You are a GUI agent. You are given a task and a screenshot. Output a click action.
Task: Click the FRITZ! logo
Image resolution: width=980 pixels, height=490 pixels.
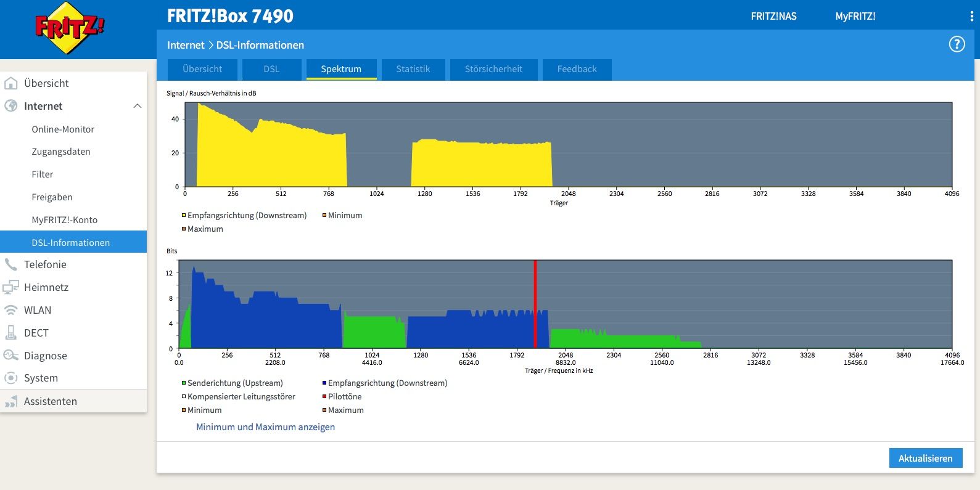[x=70, y=29]
